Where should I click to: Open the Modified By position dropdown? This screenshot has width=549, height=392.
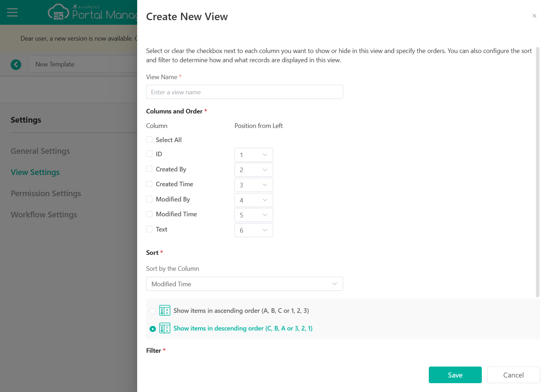pos(253,200)
